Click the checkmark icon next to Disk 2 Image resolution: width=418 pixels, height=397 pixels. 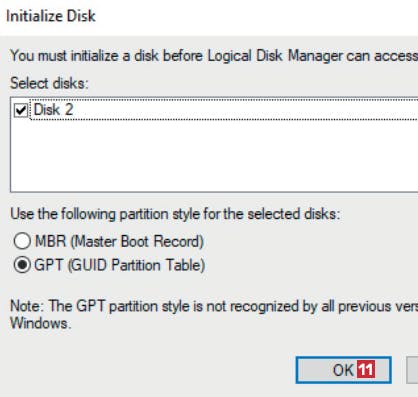tap(21, 110)
